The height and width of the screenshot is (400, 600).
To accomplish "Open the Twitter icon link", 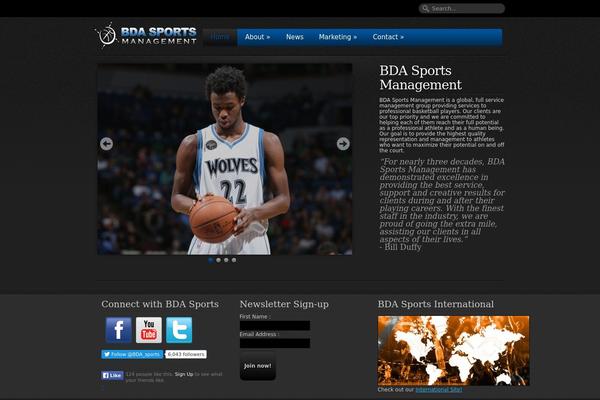I will 179,330.
